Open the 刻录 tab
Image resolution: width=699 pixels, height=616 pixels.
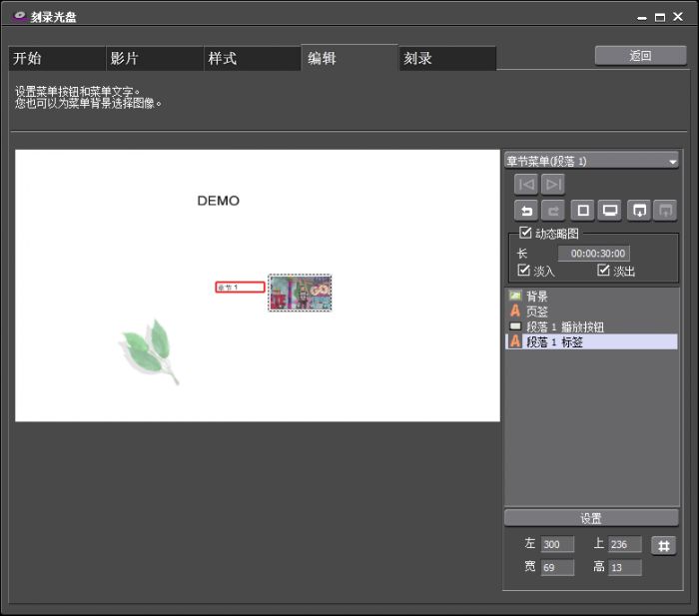point(446,59)
